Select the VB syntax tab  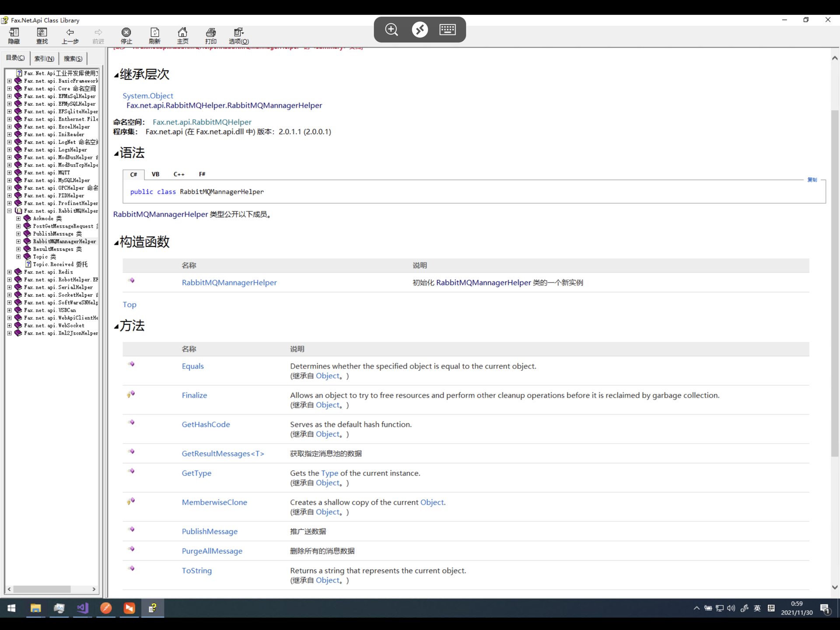pos(155,174)
